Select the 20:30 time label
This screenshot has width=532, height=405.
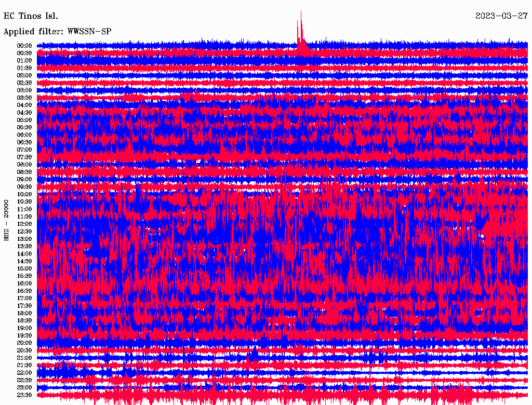(x=24, y=350)
